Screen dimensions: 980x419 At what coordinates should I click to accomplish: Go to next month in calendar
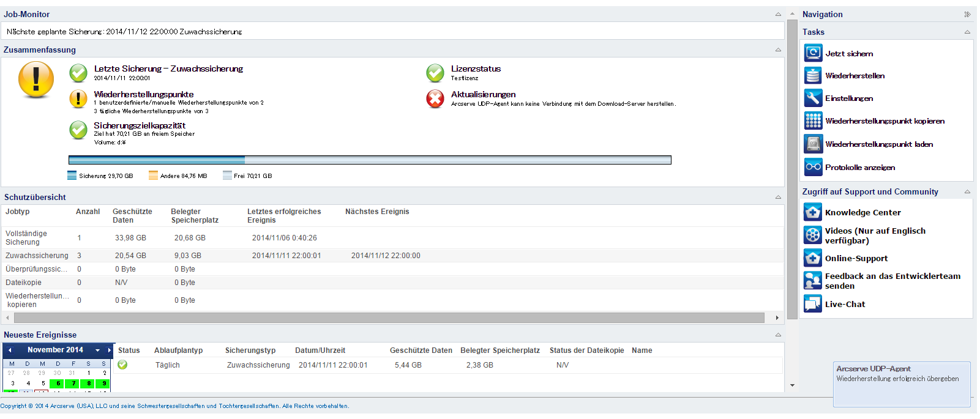tap(109, 350)
